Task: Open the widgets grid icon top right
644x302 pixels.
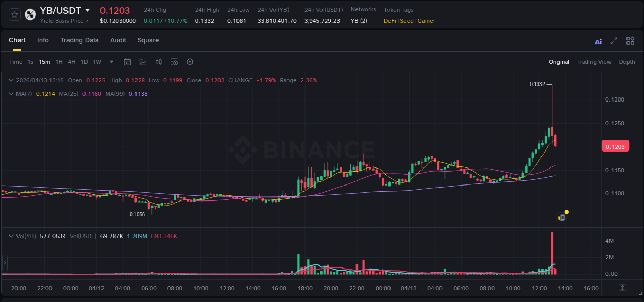Action: [630, 41]
